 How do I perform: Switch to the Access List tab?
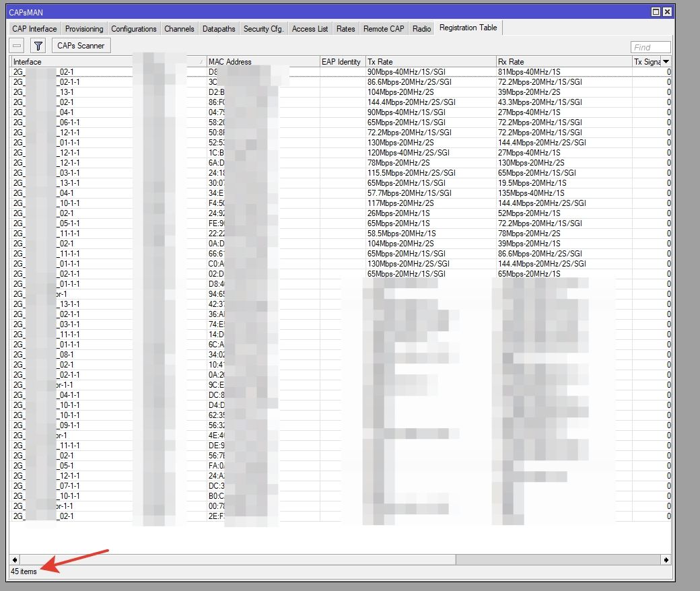[x=310, y=28]
